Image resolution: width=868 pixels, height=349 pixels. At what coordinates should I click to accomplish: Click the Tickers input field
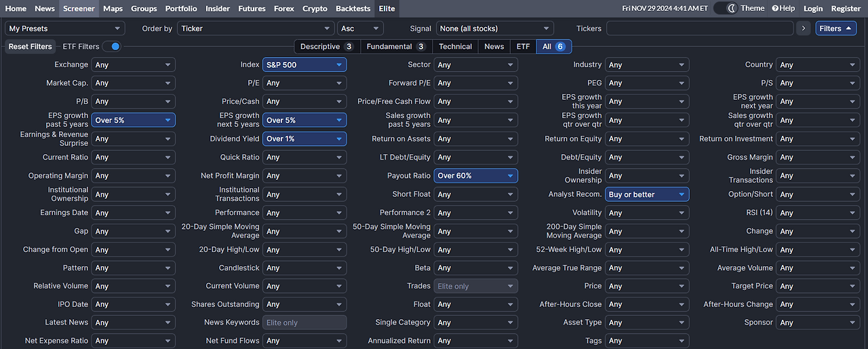[x=700, y=29]
